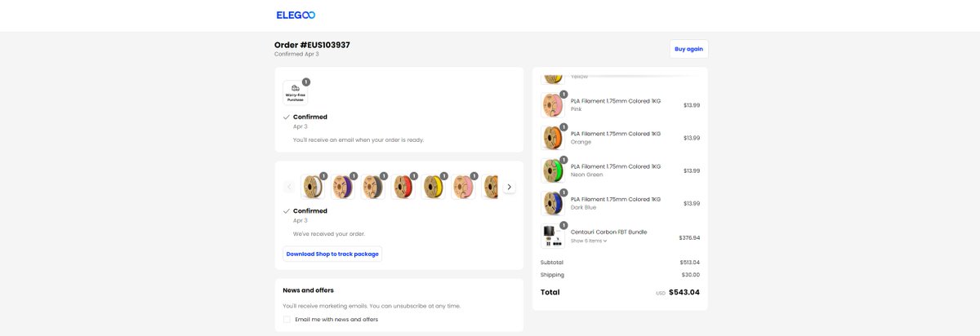
Task: Click the Buy again button
Action: 688,49
